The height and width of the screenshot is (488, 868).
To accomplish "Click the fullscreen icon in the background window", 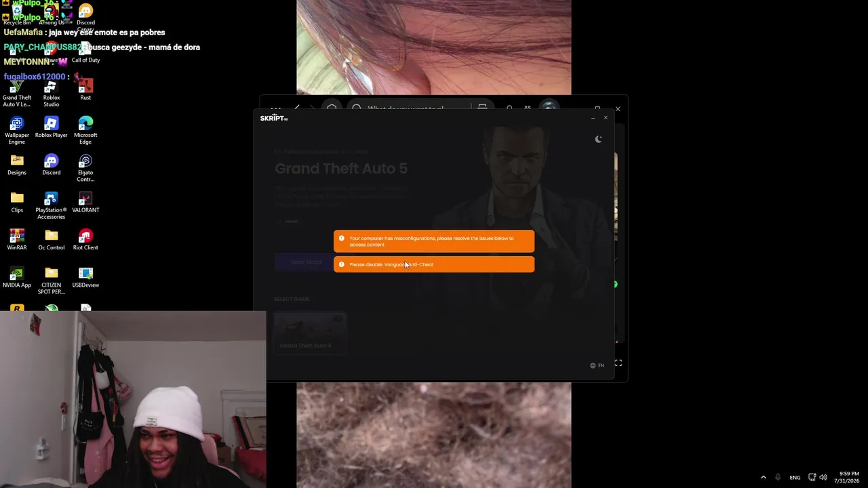I will point(618,363).
